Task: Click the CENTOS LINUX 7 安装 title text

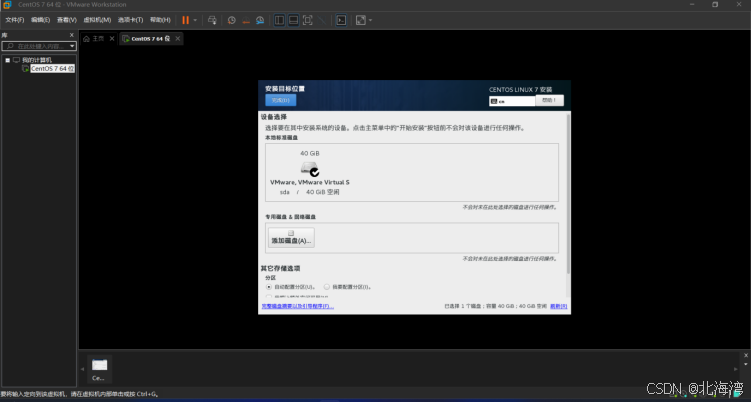Action: (521, 90)
